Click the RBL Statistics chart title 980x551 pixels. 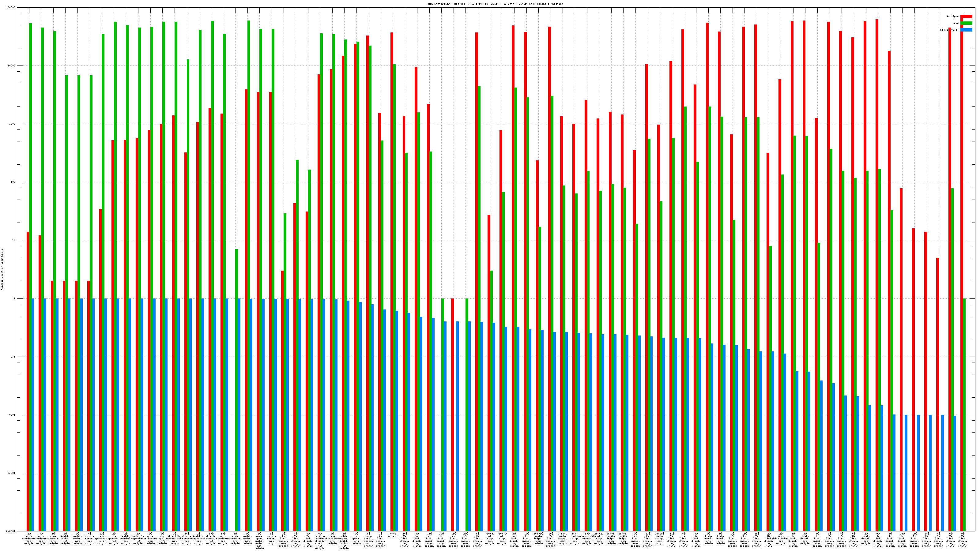495,4
